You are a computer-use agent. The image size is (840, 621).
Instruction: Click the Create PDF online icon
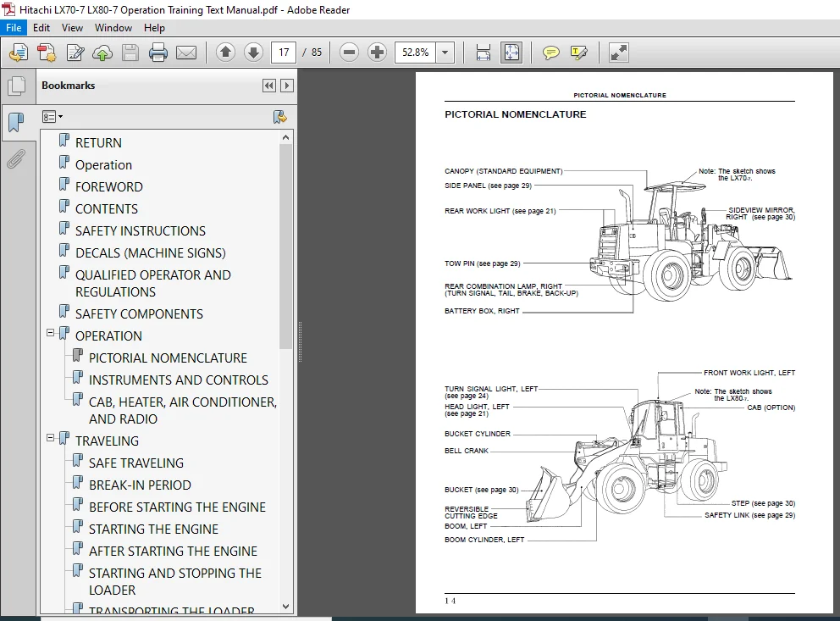[x=47, y=53]
